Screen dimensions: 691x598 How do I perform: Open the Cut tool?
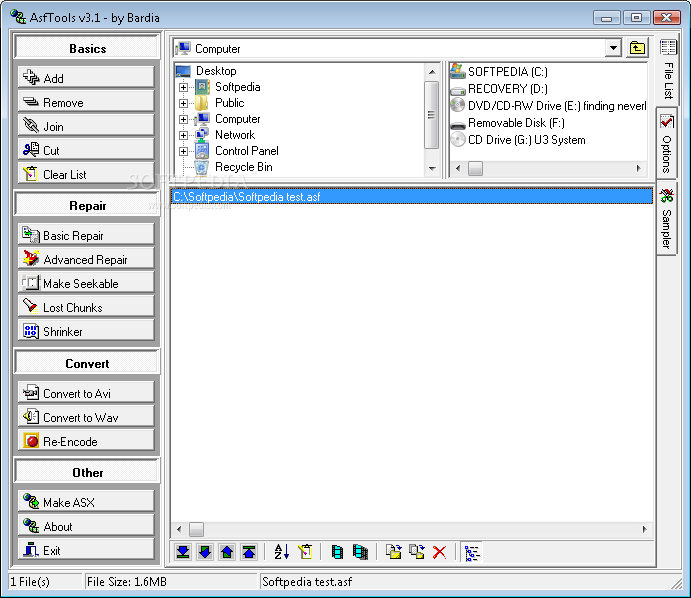[x=86, y=150]
